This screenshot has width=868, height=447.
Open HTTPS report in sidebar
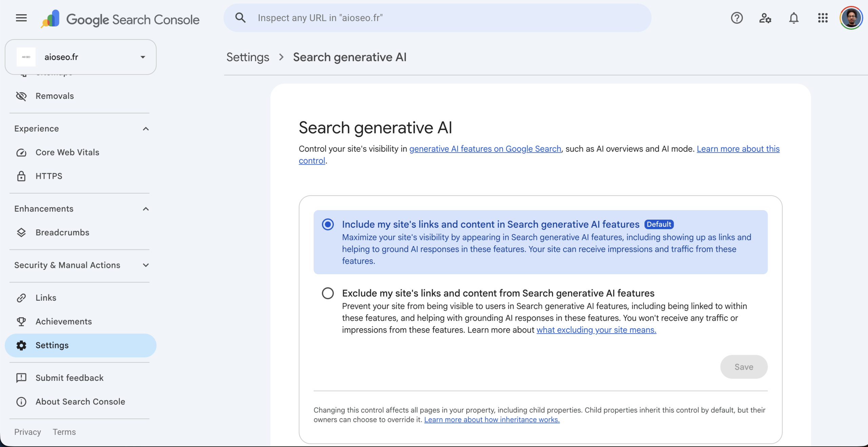(81, 176)
